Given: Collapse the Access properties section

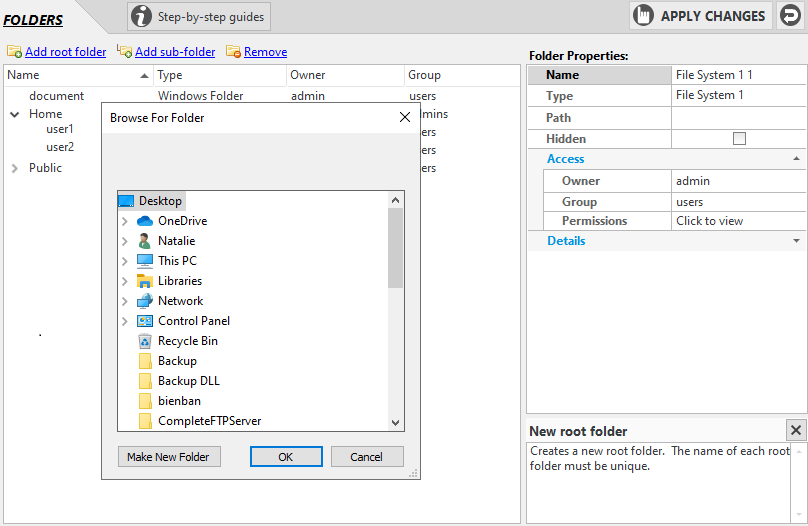Looking at the screenshot, I should click(x=796, y=159).
